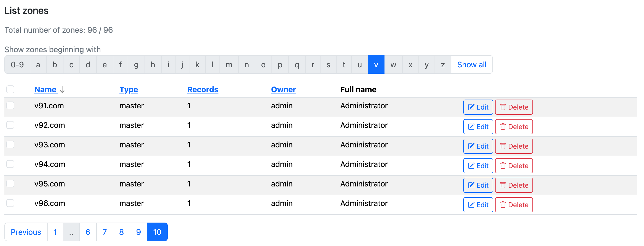Sort the list by Owner
Viewport: 644px width, 246px height.
pyautogui.click(x=283, y=90)
